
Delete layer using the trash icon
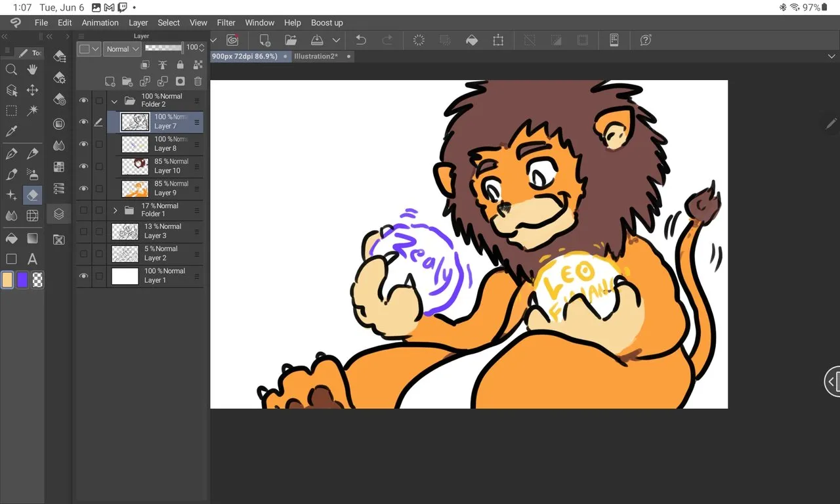(x=198, y=81)
